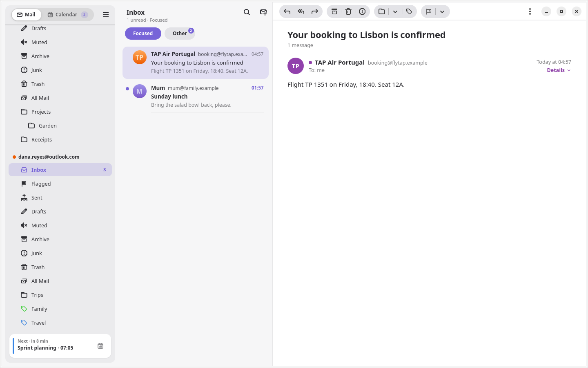This screenshot has width=588, height=368.
Task: Click the Garden folder icon
Action: (x=31, y=126)
